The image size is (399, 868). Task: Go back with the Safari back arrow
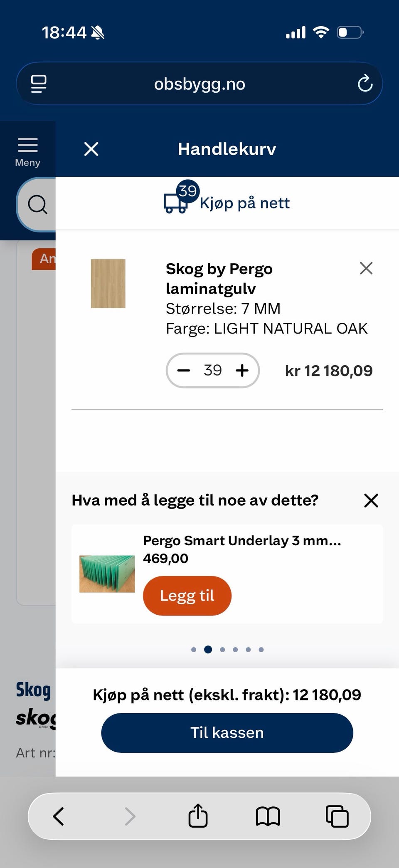(x=59, y=816)
